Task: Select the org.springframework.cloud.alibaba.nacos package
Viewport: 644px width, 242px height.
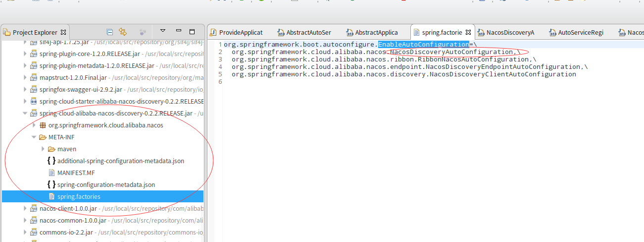Action: [106, 125]
